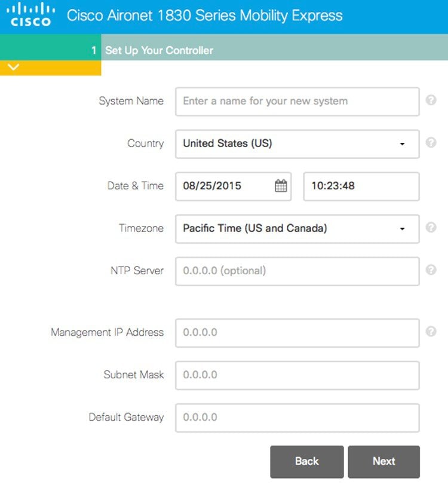Collapse section using yellow chevron arrow

tap(14, 68)
